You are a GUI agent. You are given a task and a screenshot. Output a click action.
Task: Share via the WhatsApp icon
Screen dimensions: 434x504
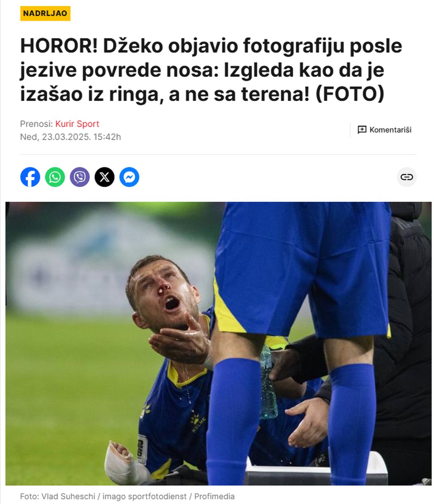click(x=55, y=177)
